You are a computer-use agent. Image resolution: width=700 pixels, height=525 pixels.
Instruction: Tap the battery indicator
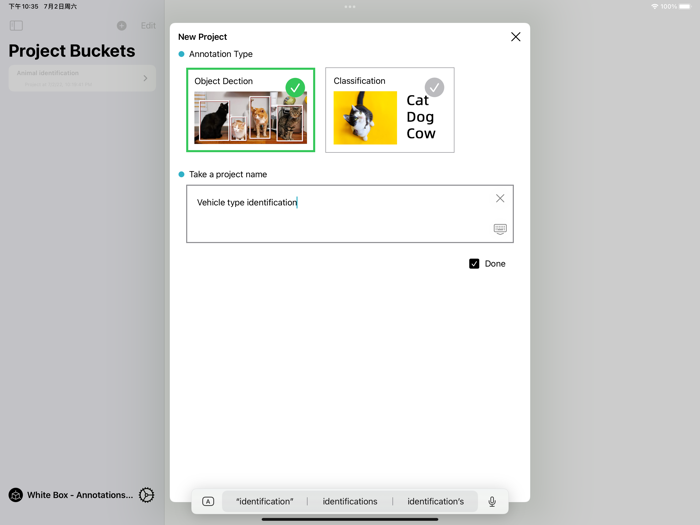click(684, 6)
